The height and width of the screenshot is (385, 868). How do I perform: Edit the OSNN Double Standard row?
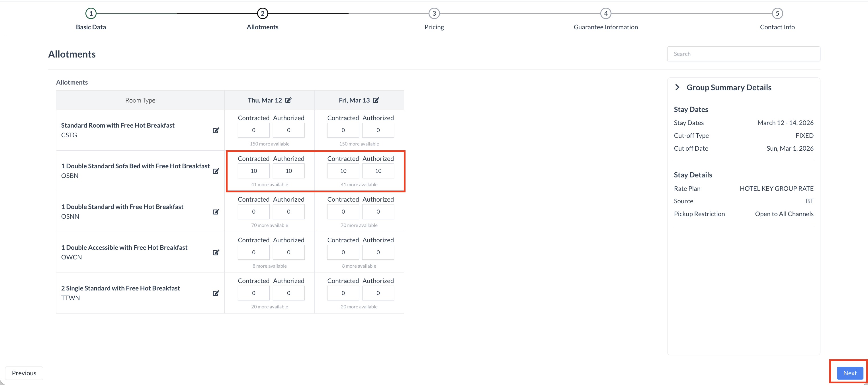pos(216,212)
